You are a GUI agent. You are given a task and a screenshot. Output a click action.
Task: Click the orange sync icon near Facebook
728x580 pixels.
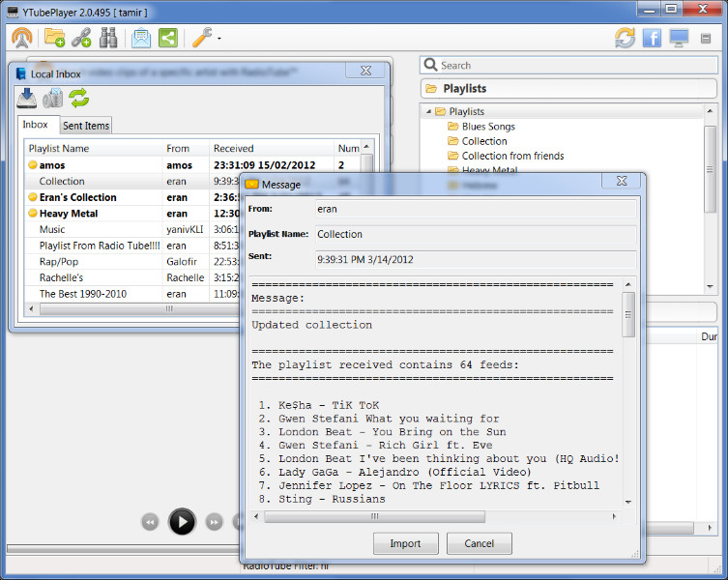click(625, 38)
